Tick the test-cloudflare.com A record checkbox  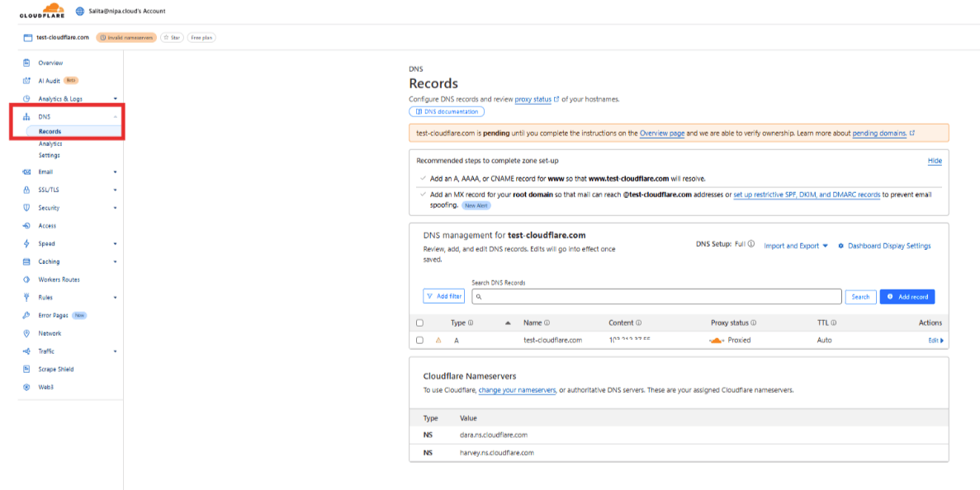click(420, 340)
